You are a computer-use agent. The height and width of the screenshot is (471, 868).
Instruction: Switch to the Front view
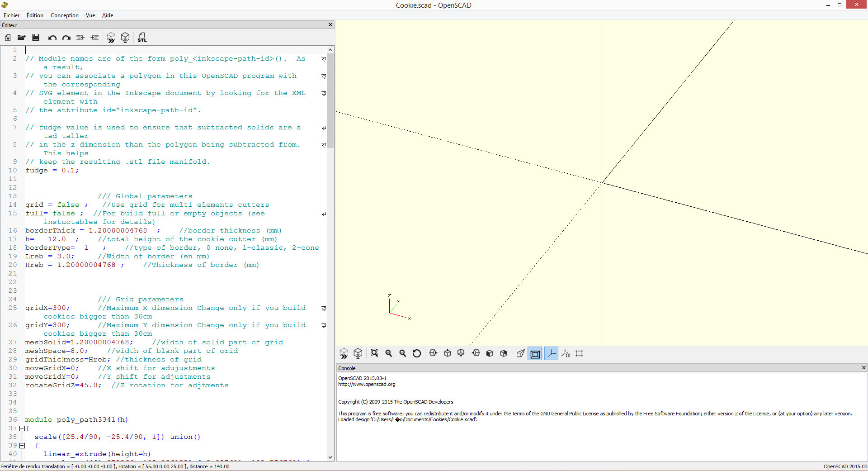tap(490, 353)
